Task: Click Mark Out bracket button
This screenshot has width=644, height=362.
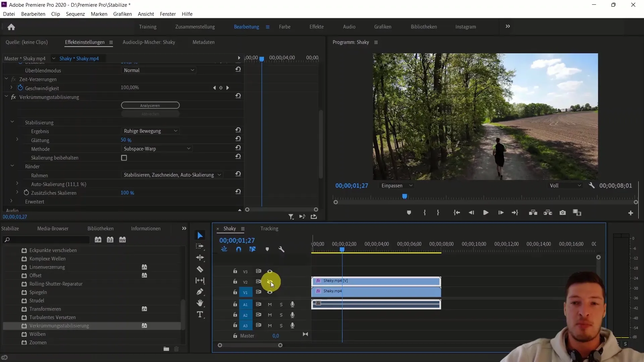Action: [438, 213]
